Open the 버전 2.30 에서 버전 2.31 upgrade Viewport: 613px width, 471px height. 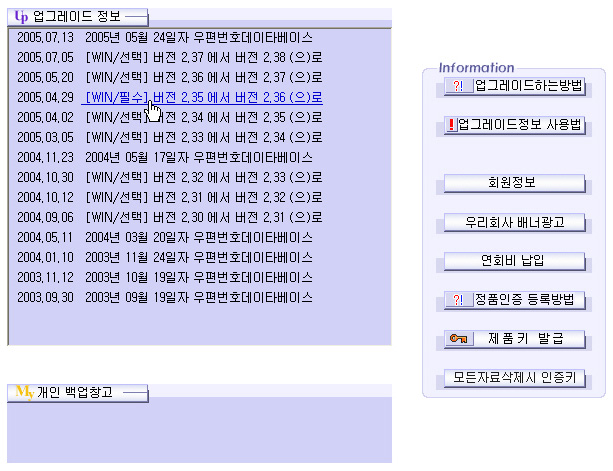click(x=204, y=217)
